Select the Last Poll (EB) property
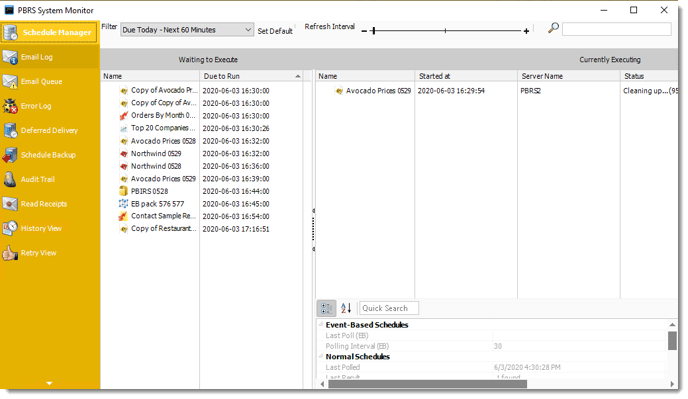 (491, 336)
